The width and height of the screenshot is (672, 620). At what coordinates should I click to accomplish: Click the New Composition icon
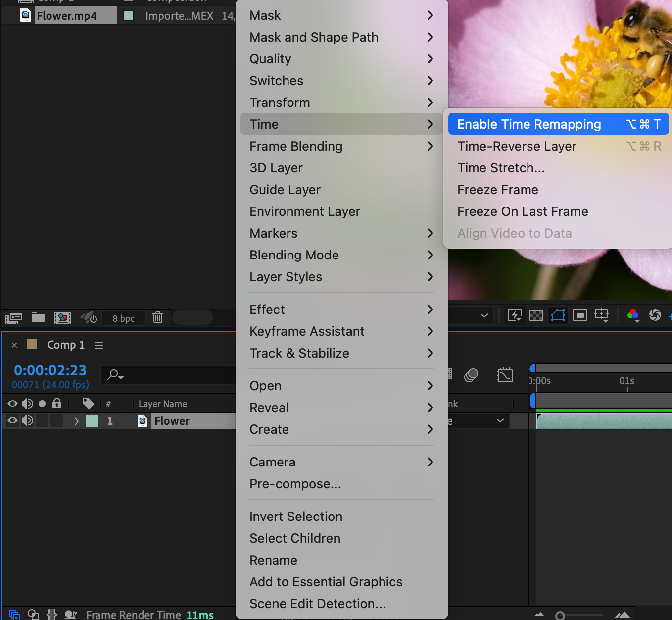[63, 318]
